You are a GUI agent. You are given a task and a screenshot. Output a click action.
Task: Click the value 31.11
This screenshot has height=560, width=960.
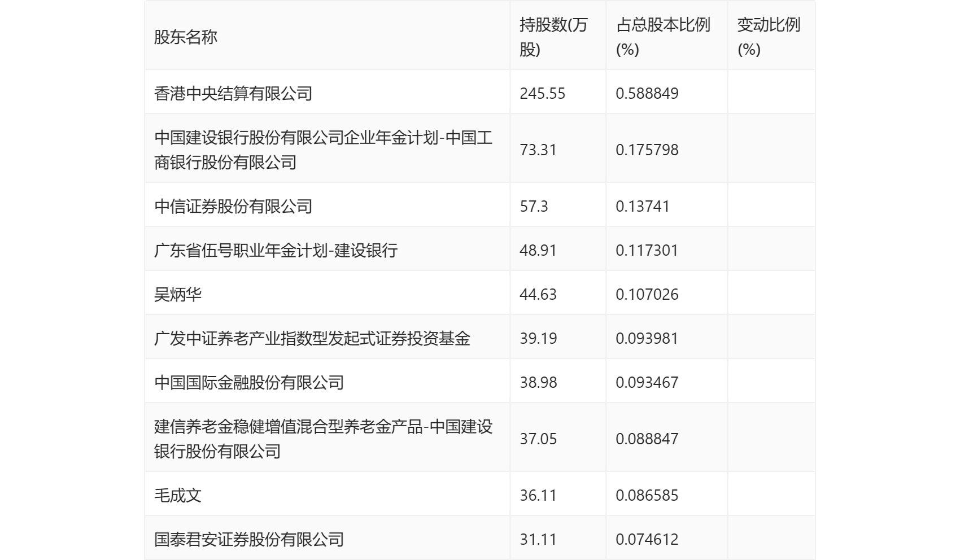[x=538, y=539]
